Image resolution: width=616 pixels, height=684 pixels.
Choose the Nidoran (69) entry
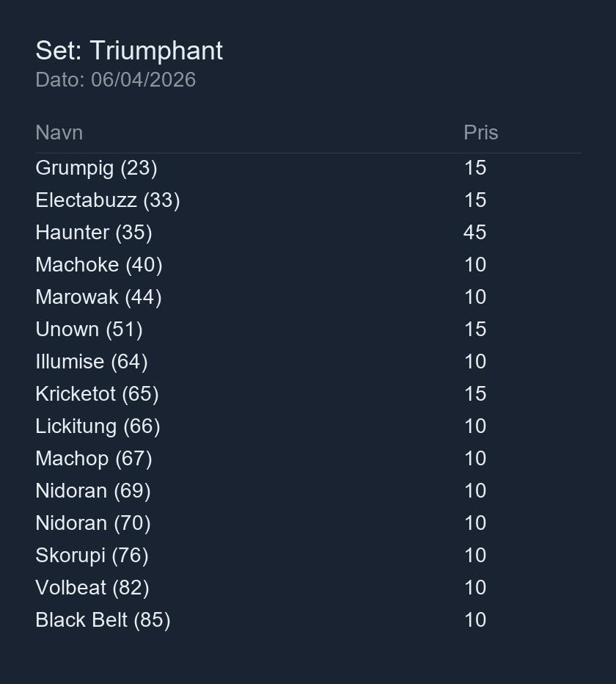[92, 491]
